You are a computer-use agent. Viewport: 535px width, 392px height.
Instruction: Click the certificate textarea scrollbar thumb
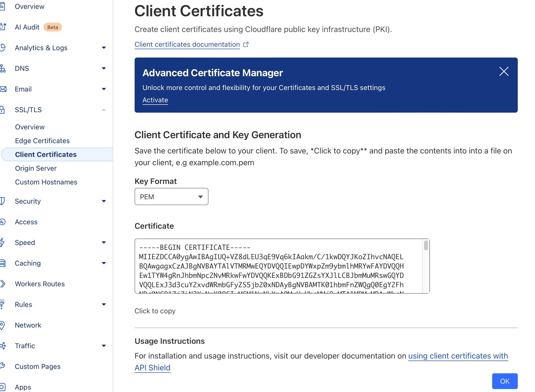(426, 245)
